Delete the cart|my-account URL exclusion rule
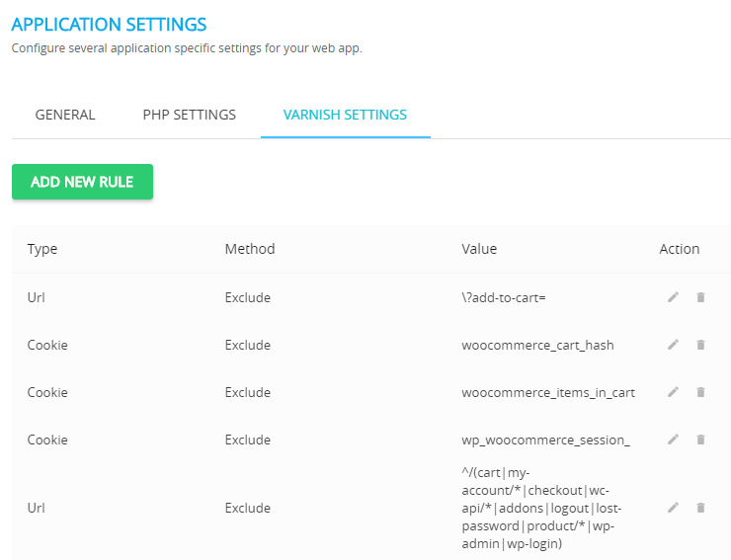Viewport: 731px width, 560px height. [x=700, y=508]
